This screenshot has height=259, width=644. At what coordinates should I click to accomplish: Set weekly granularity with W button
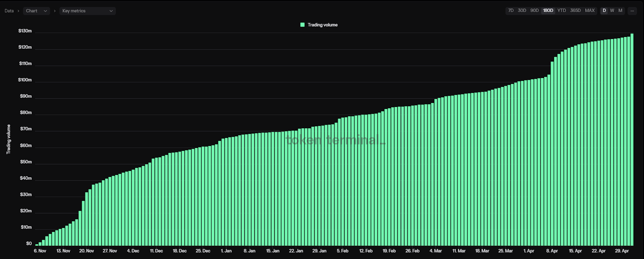[612, 10]
